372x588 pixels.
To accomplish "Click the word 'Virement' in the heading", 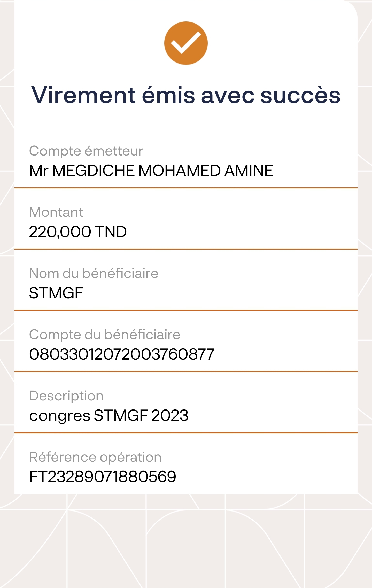I will pos(83,95).
